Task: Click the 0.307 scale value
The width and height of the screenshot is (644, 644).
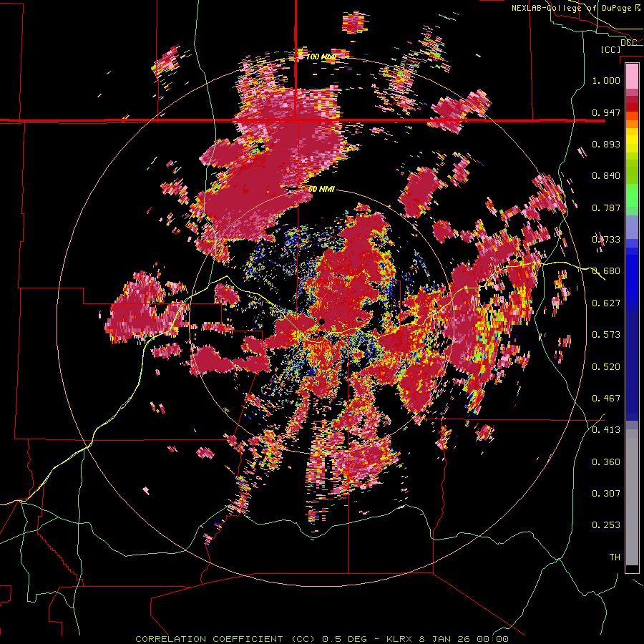Action: pyautogui.click(x=606, y=493)
